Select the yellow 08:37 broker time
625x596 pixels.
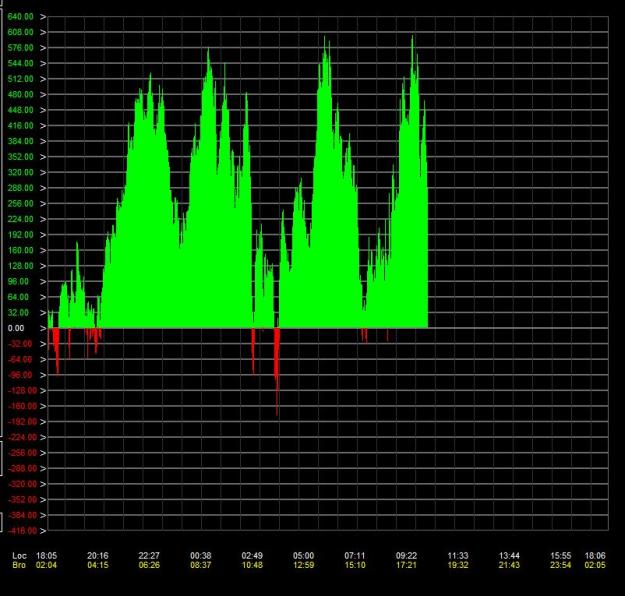[x=200, y=565]
